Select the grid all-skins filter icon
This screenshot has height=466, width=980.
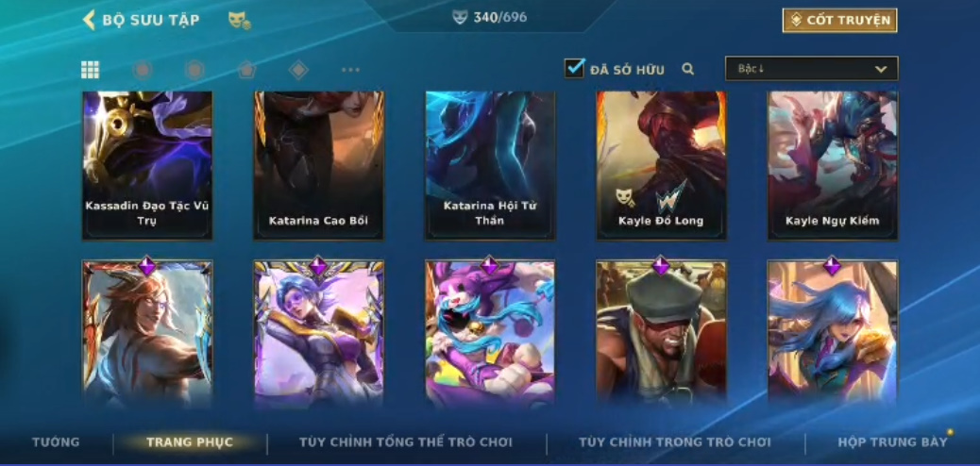pyautogui.click(x=90, y=70)
